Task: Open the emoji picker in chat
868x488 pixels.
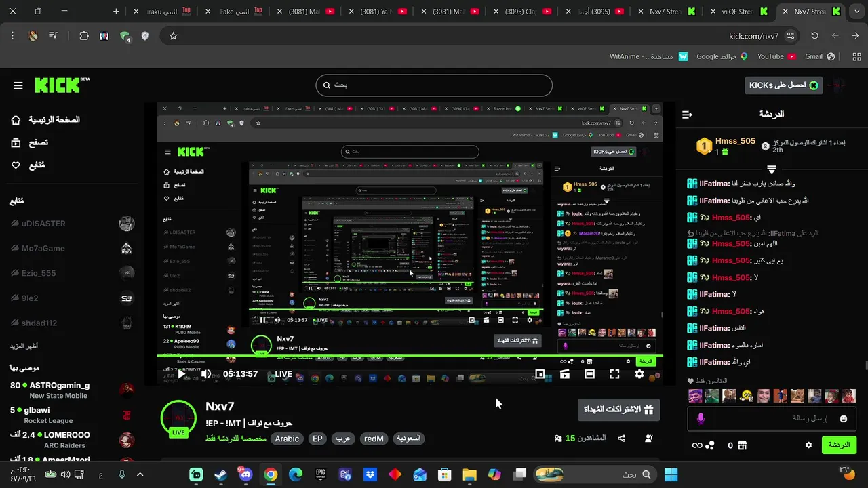Action: [844, 419]
